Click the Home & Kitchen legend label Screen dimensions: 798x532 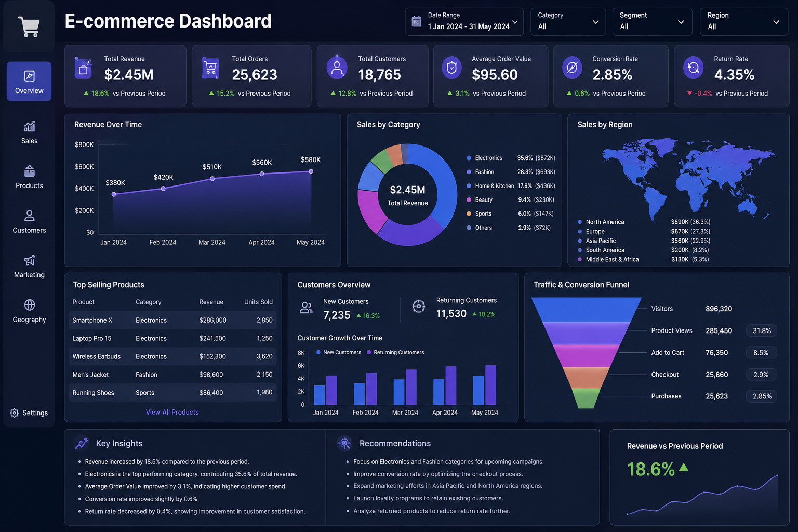coord(495,186)
